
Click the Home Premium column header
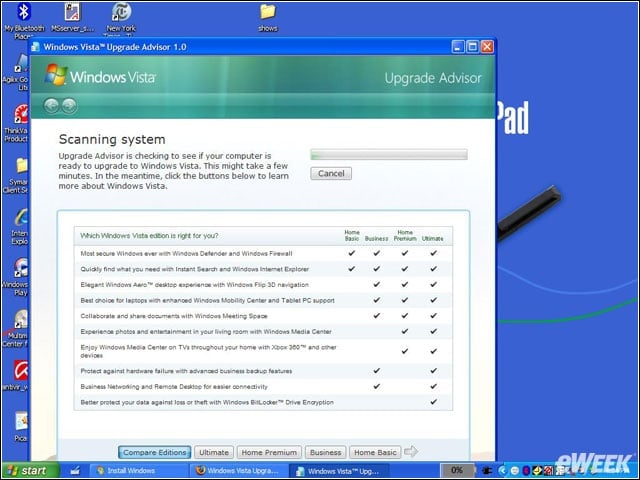(405, 235)
